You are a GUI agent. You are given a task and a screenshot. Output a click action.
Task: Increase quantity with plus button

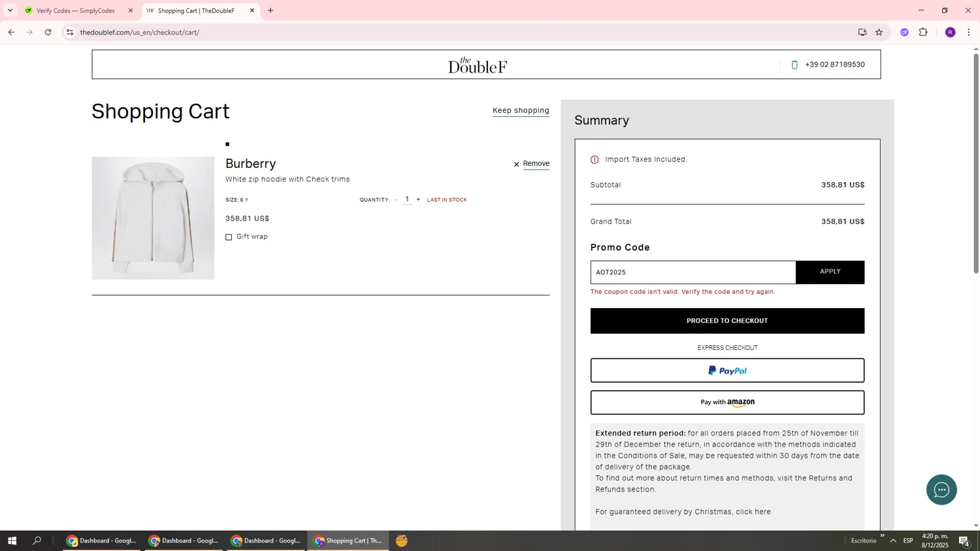418,200
